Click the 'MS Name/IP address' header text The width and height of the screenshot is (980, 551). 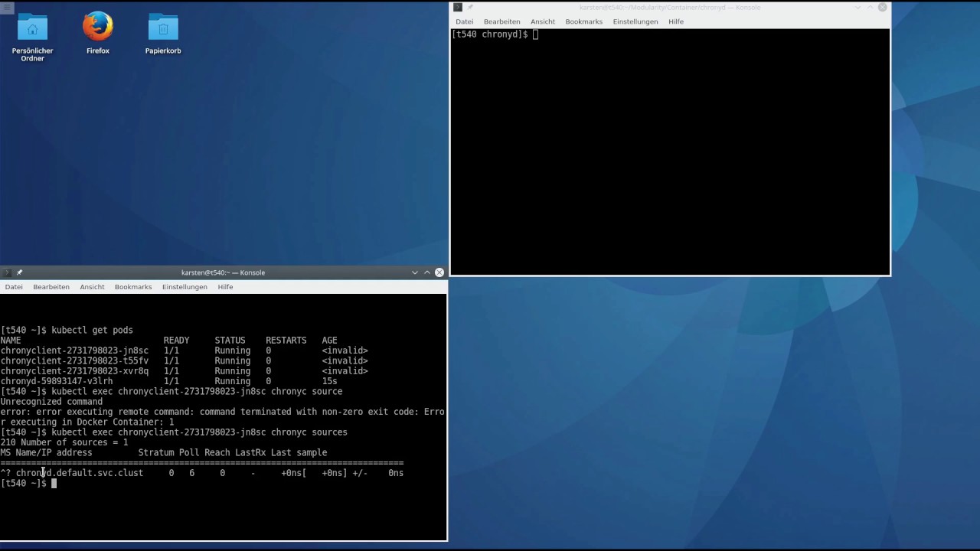point(46,452)
